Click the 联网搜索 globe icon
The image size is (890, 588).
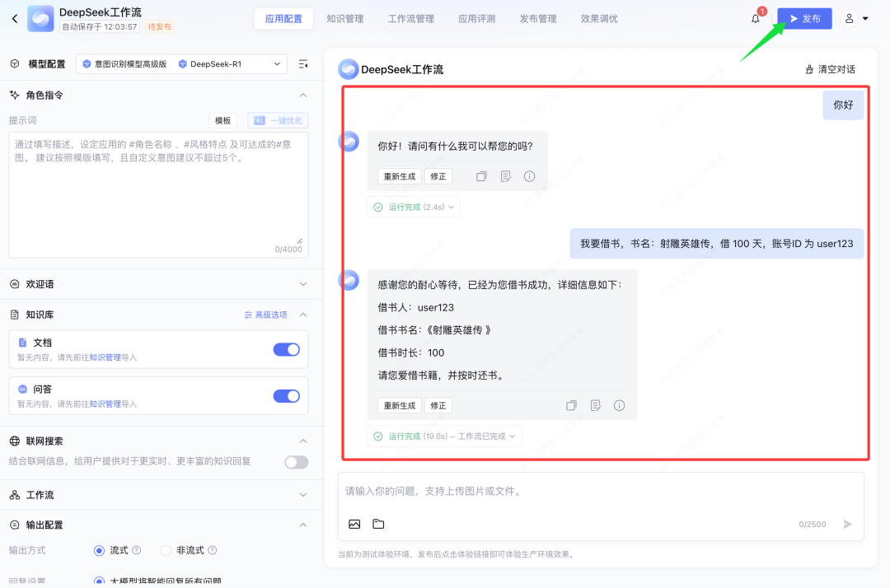[x=15, y=441]
